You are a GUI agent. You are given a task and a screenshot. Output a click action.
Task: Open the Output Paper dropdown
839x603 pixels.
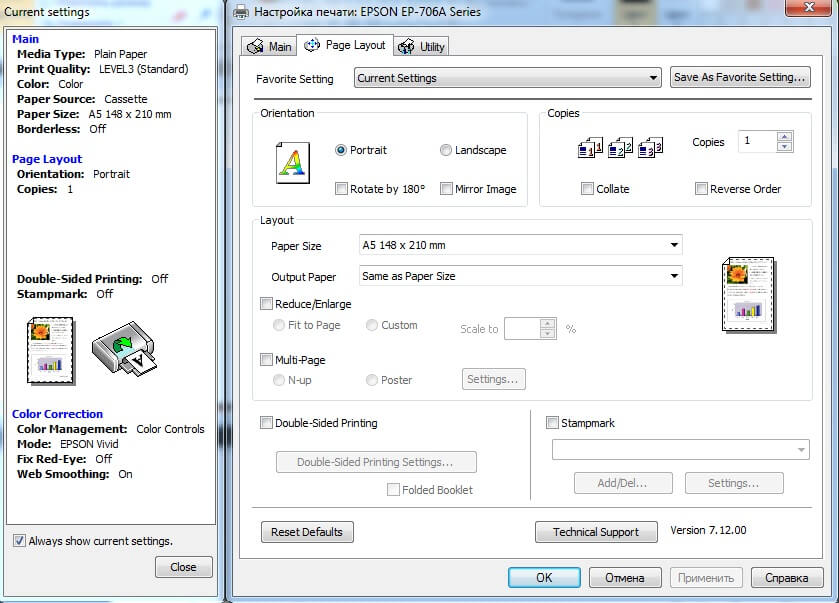pos(521,276)
